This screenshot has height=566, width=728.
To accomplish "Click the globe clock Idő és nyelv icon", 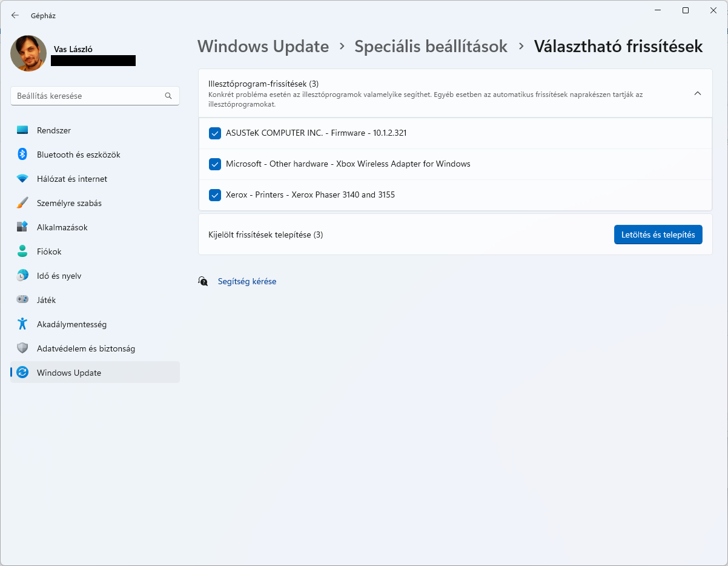I will click(22, 276).
